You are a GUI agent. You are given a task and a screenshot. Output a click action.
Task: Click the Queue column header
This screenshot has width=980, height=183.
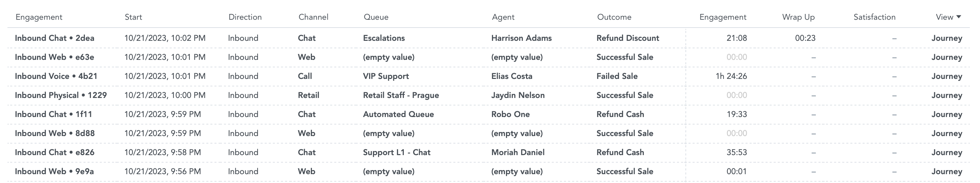coord(376,17)
